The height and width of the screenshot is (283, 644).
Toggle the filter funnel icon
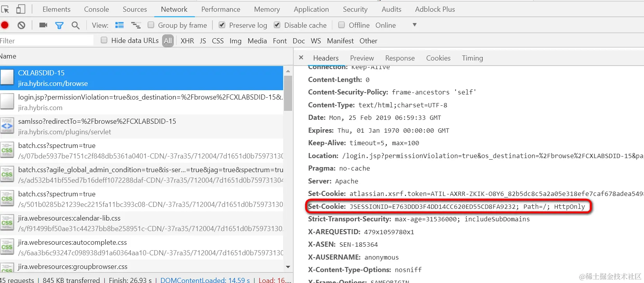pyautogui.click(x=59, y=25)
